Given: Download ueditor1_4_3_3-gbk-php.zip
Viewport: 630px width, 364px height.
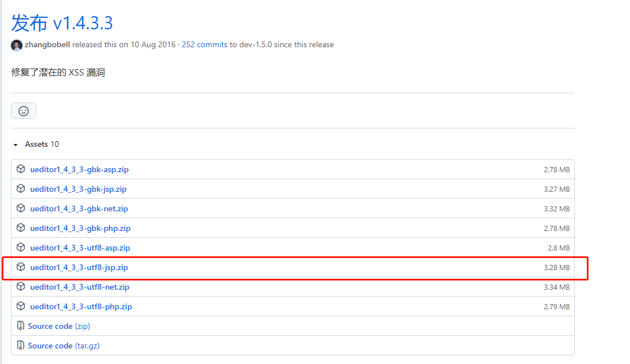Looking at the screenshot, I should pyautogui.click(x=80, y=228).
